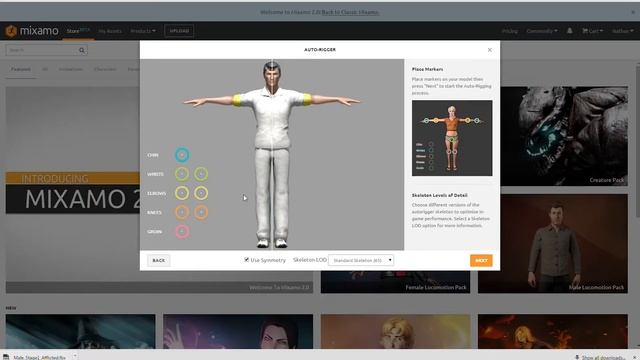This screenshot has width=640, height=360.
Task: Toggle the Use Symmetry checkbox
Action: coord(247,260)
